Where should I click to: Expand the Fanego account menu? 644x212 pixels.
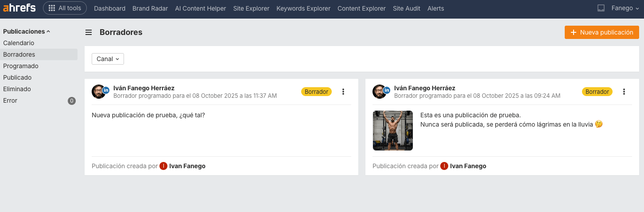[x=625, y=8]
